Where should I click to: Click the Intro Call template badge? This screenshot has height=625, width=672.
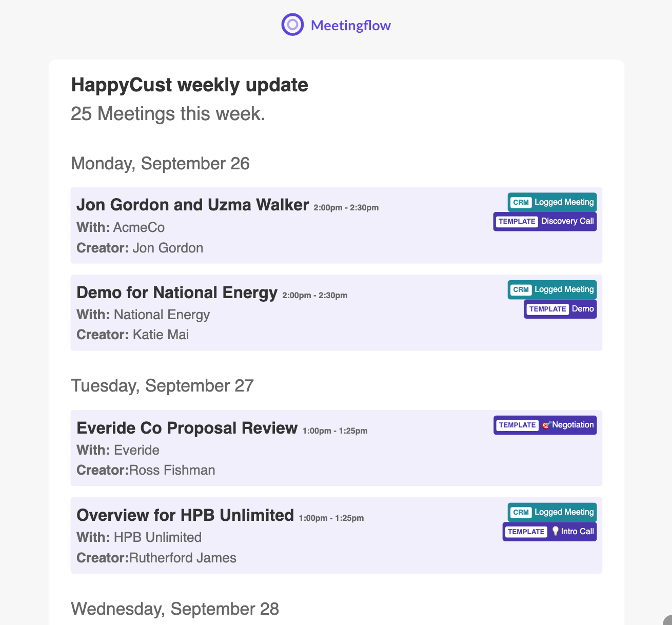pos(550,532)
